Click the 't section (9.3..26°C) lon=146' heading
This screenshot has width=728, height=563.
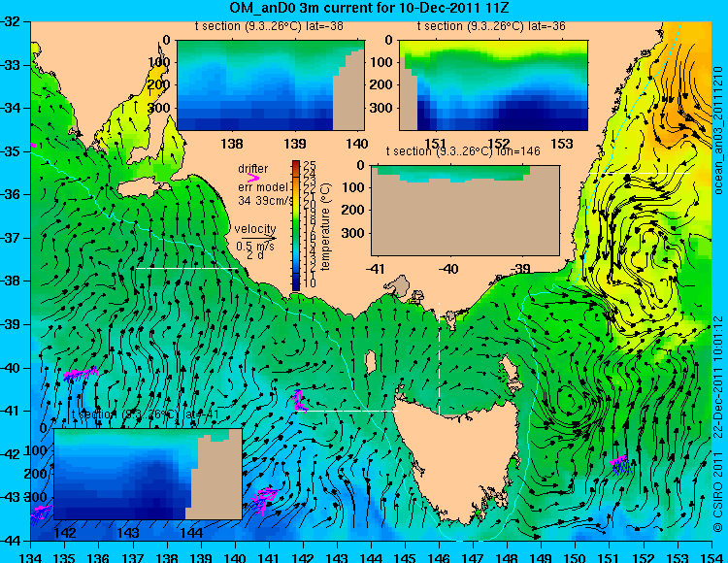463,151
